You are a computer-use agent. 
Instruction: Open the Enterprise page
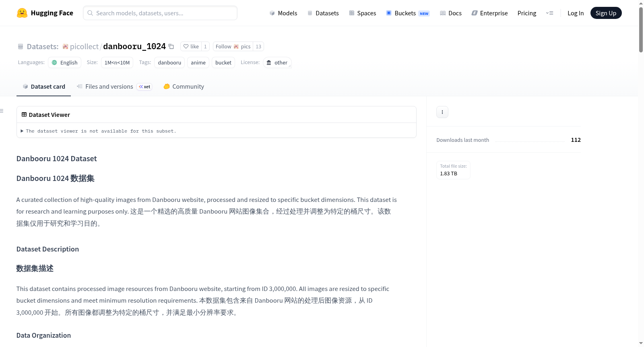[x=489, y=13]
